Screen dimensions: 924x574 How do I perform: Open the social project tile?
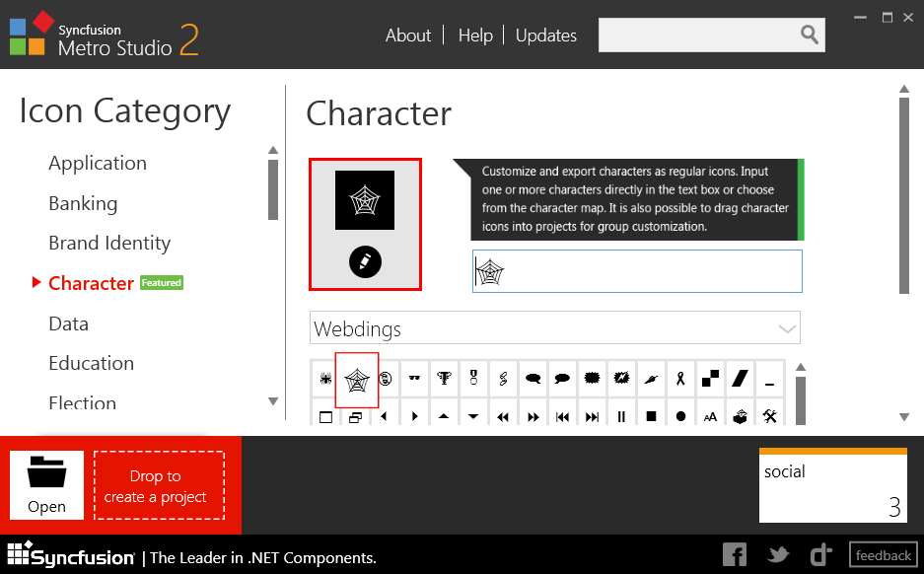click(x=832, y=485)
